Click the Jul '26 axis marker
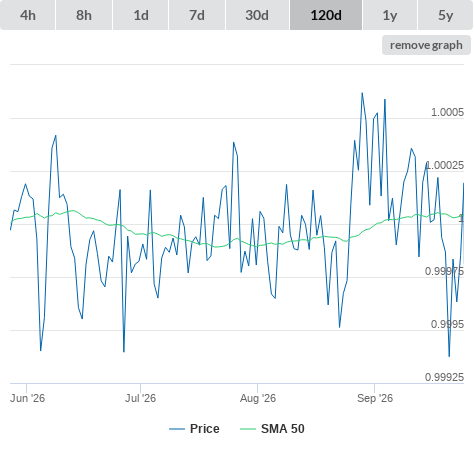The width and height of the screenshot is (474, 455). [140, 398]
